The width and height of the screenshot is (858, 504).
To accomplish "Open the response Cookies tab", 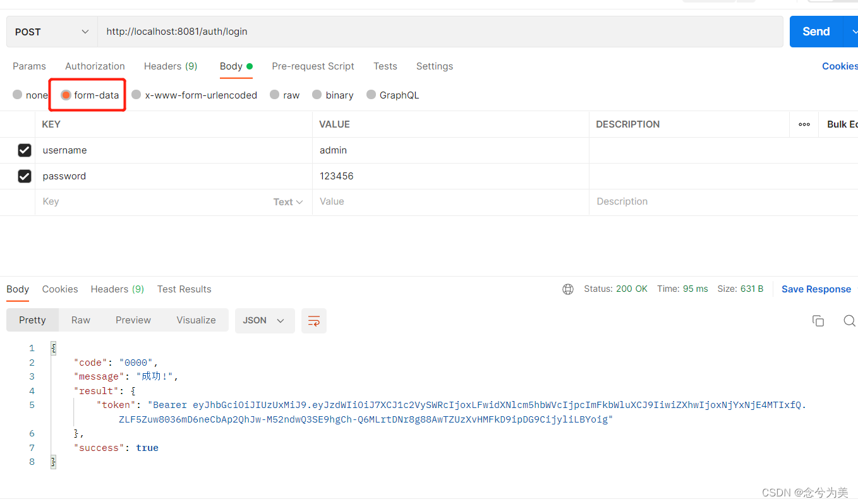I will [x=60, y=289].
